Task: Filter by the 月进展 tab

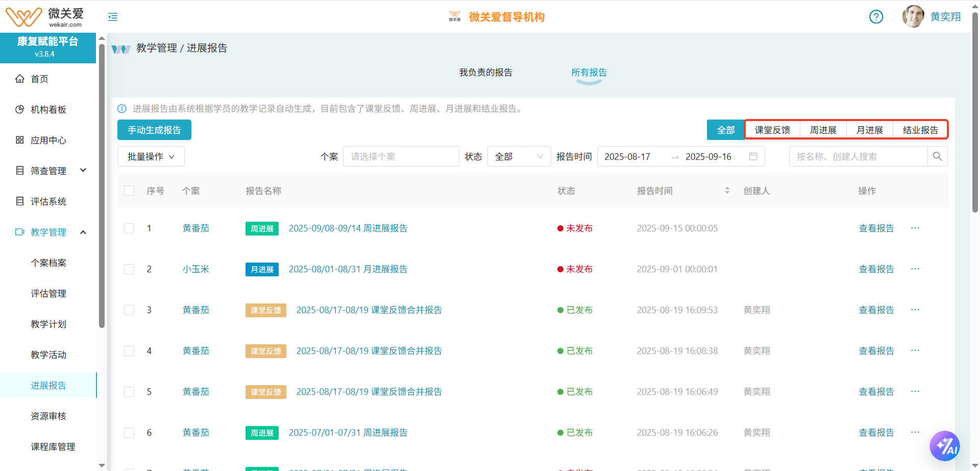Action: coord(869,130)
